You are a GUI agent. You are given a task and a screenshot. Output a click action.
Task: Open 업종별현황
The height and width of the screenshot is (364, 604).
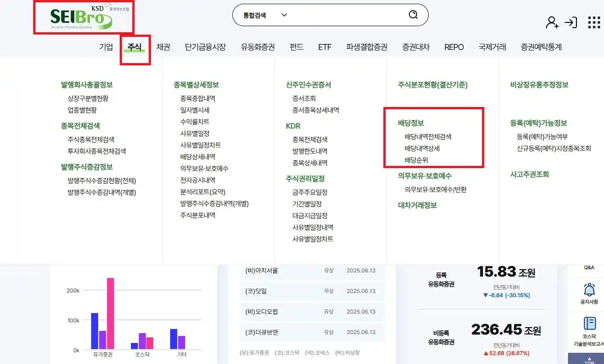click(x=82, y=110)
